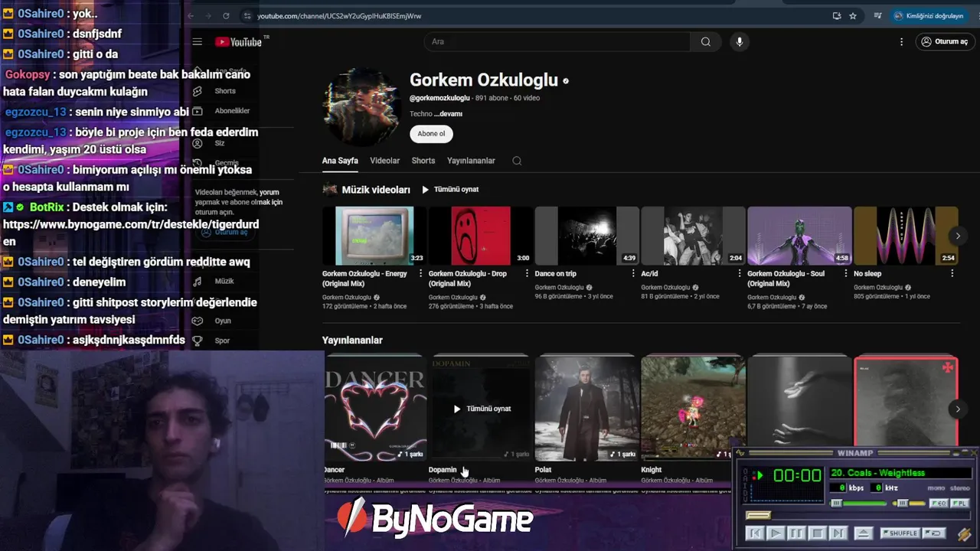Click the Winamp lightning bolt about icon
The height and width of the screenshot is (551, 980).
965,533
